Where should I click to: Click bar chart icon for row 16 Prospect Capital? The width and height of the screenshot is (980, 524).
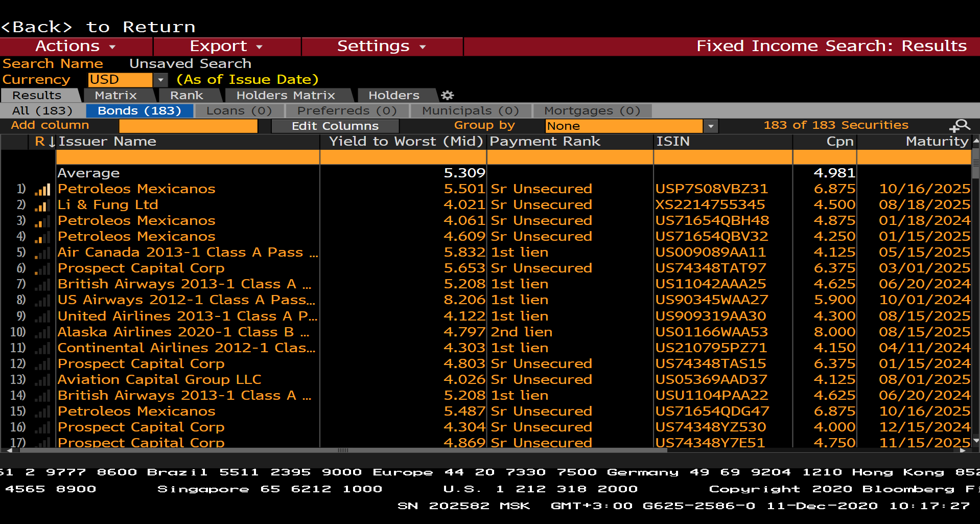click(x=42, y=428)
